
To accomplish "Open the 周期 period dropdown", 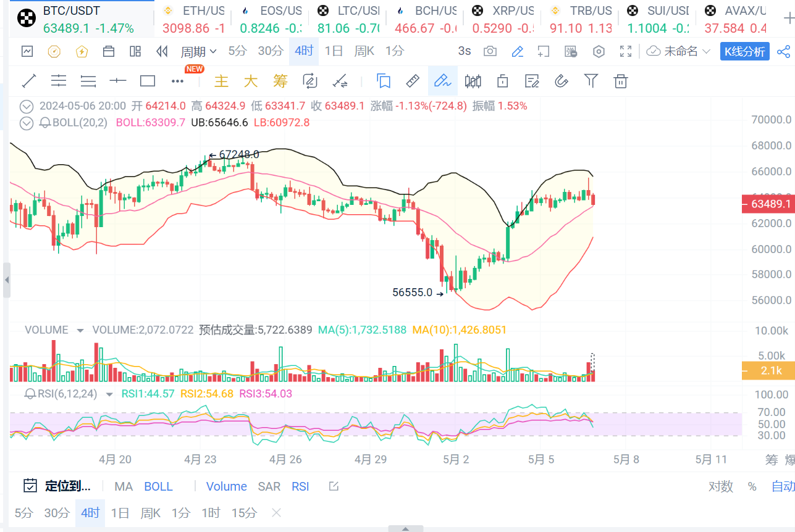I will tap(198, 51).
